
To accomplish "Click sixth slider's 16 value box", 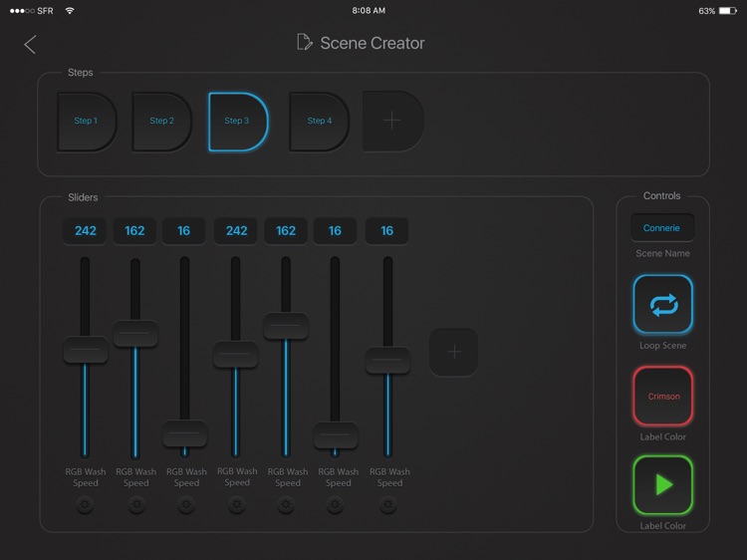I will coord(335,231).
